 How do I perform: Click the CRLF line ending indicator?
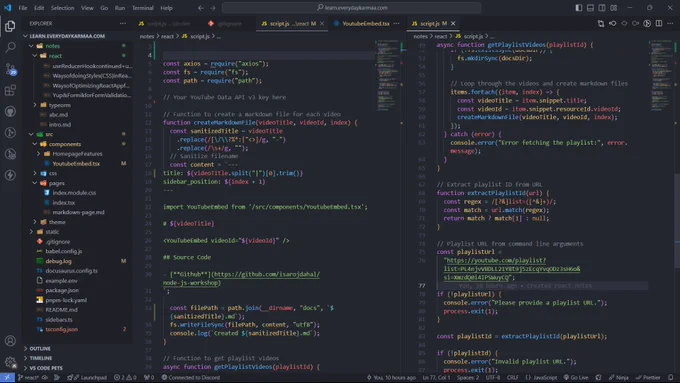click(x=513, y=377)
